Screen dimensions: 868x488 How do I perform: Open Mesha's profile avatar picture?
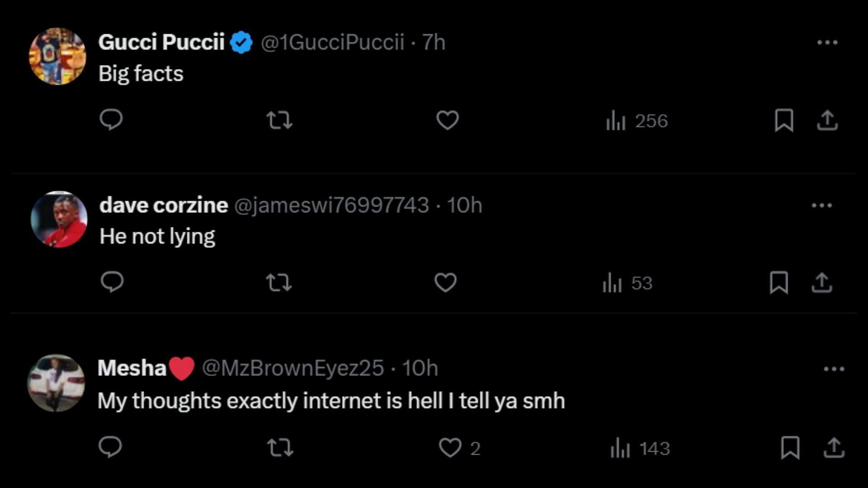pos(56,383)
